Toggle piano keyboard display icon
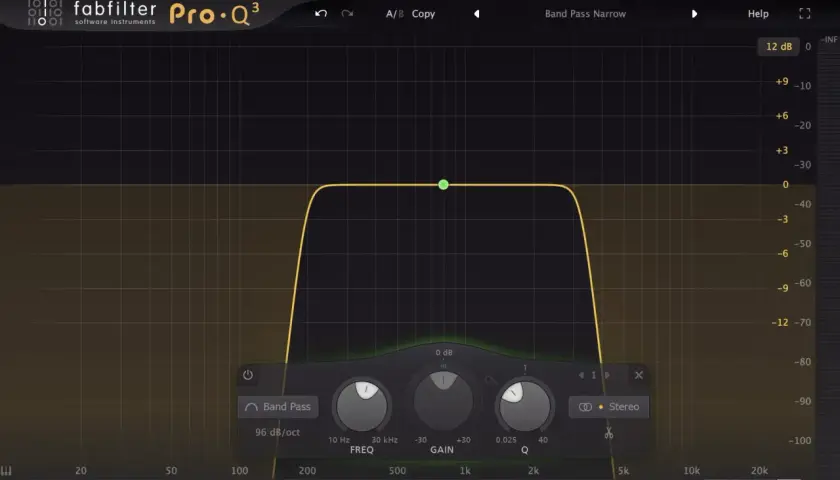The image size is (840, 480). (x=6, y=471)
